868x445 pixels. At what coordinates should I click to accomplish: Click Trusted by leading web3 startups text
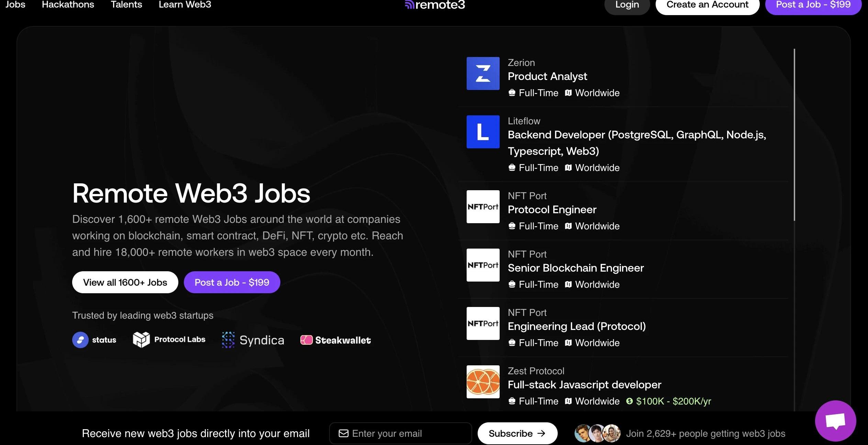(143, 316)
